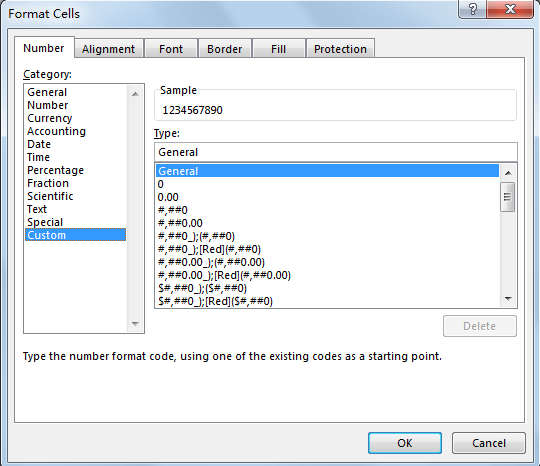The height and width of the screenshot is (466, 540).
Task: Choose the Percentage category
Action: [x=55, y=170]
